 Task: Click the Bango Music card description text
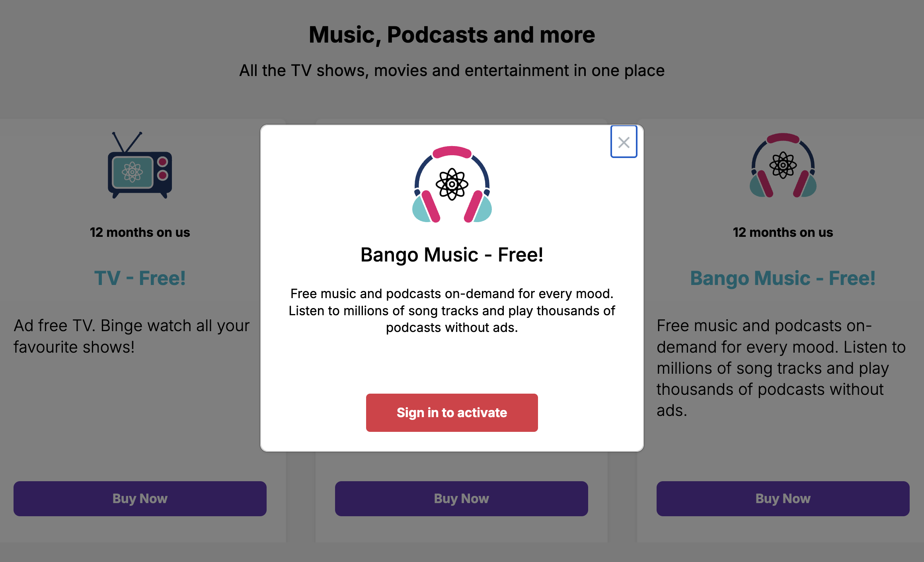[781, 368]
